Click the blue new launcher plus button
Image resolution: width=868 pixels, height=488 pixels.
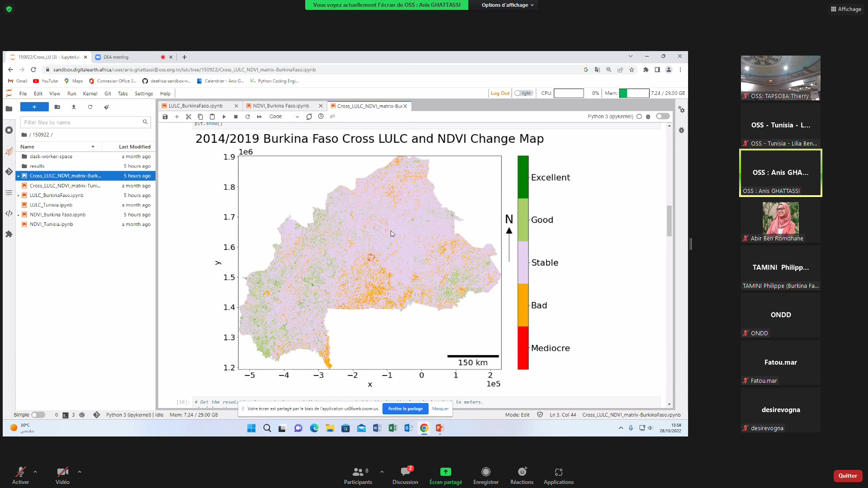(x=34, y=107)
